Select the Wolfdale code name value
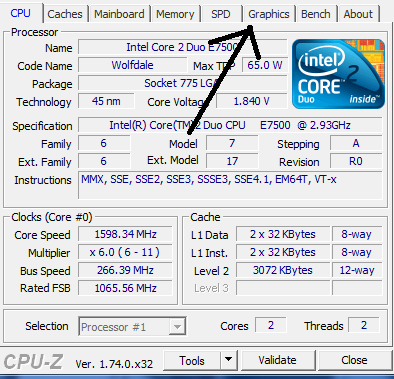The width and height of the screenshot is (394, 379). pyautogui.click(x=132, y=65)
